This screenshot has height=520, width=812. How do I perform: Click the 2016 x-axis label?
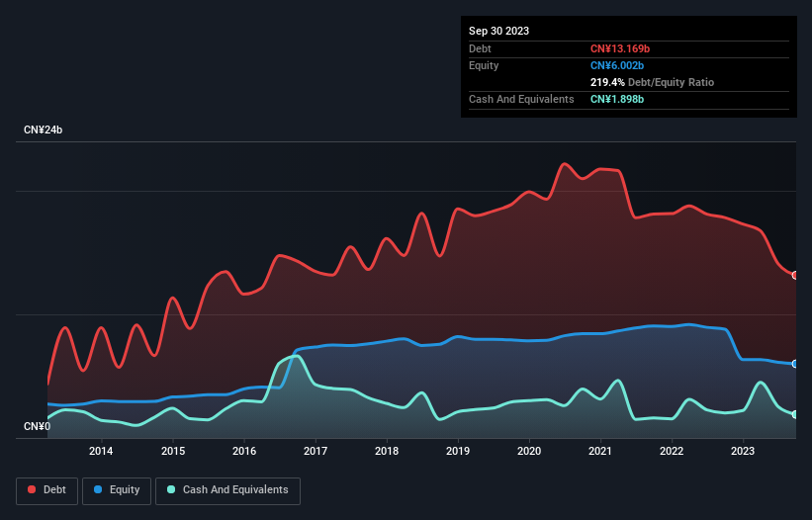[244, 451]
